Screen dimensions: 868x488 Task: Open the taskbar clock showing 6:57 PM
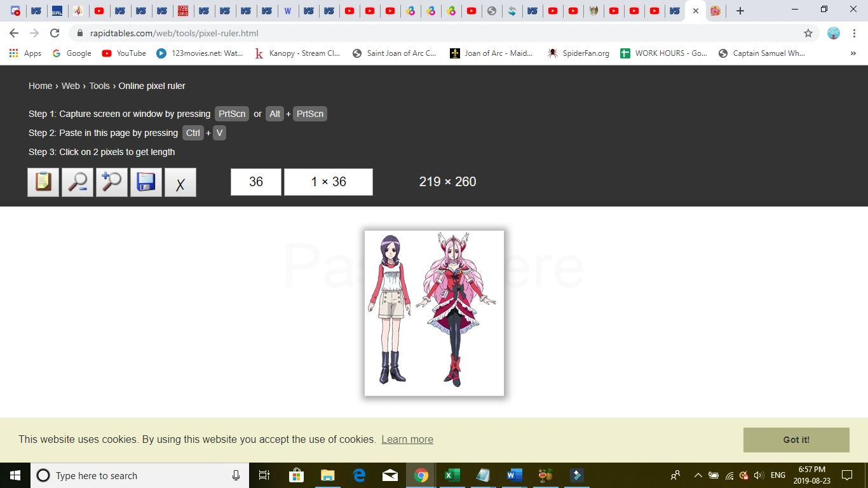[x=812, y=475]
